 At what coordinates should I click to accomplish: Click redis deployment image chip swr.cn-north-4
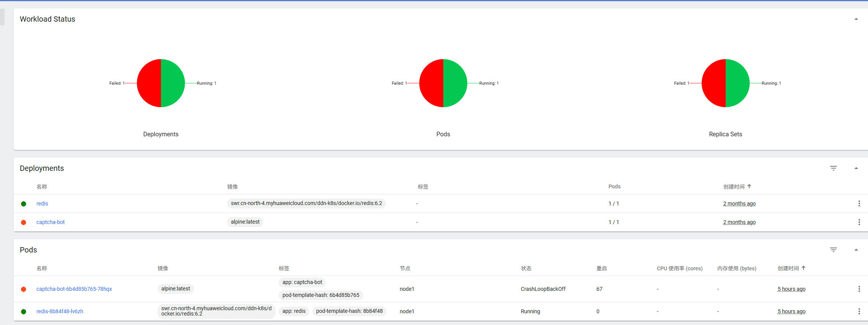click(x=306, y=203)
